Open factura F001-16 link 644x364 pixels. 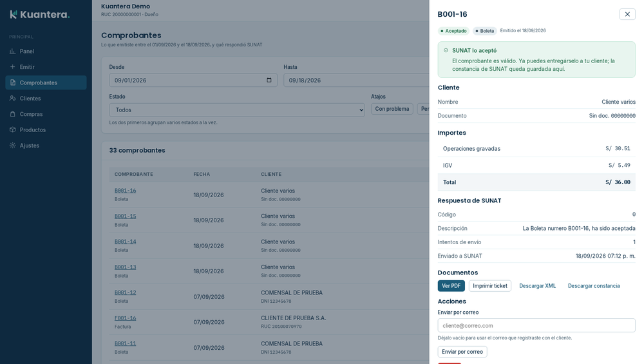click(x=126, y=318)
